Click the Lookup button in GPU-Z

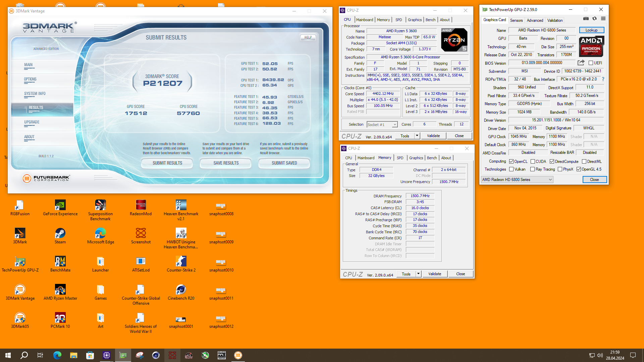pos(591,30)
